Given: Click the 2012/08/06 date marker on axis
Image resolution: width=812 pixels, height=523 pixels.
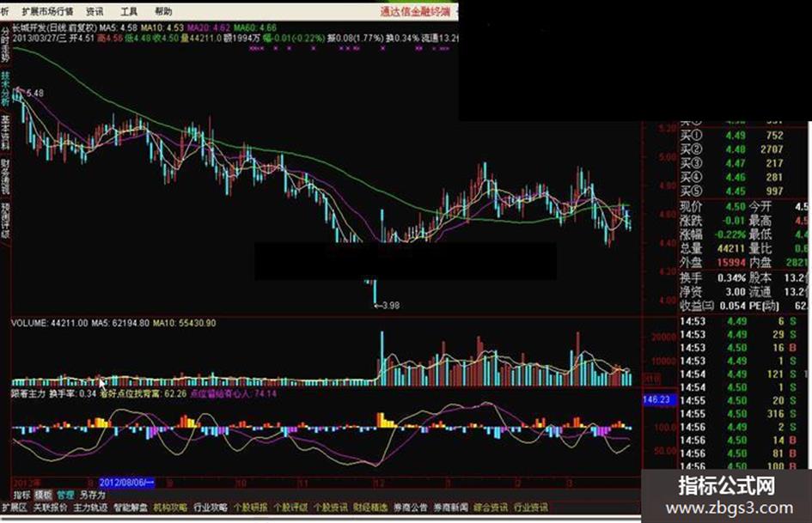Looking at the screenshot, I should [x=126, y=483].
